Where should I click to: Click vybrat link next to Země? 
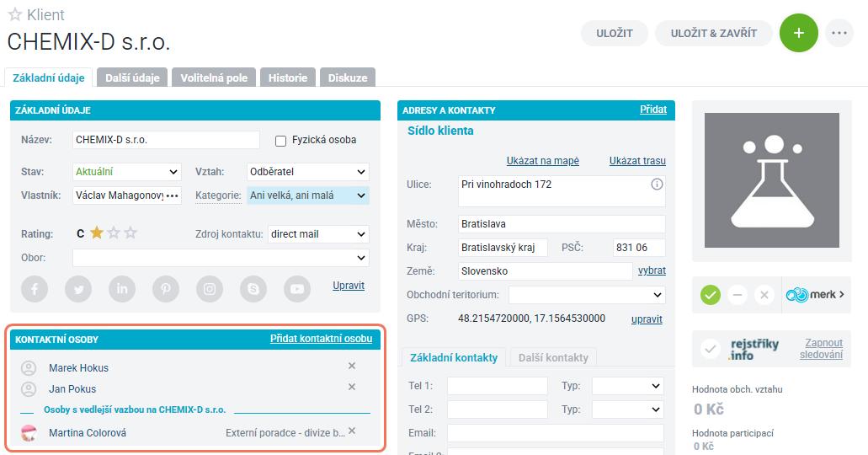(652, 270)
